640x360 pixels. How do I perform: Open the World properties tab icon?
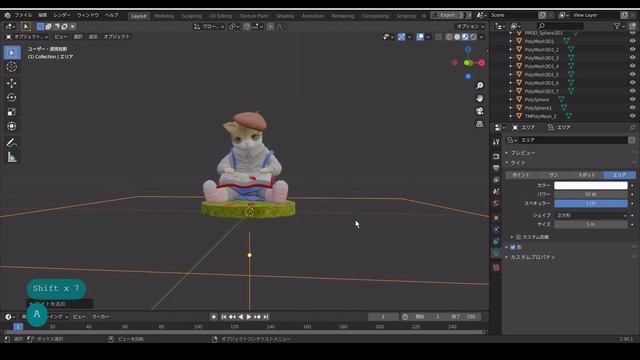click(x=496, y=203)
